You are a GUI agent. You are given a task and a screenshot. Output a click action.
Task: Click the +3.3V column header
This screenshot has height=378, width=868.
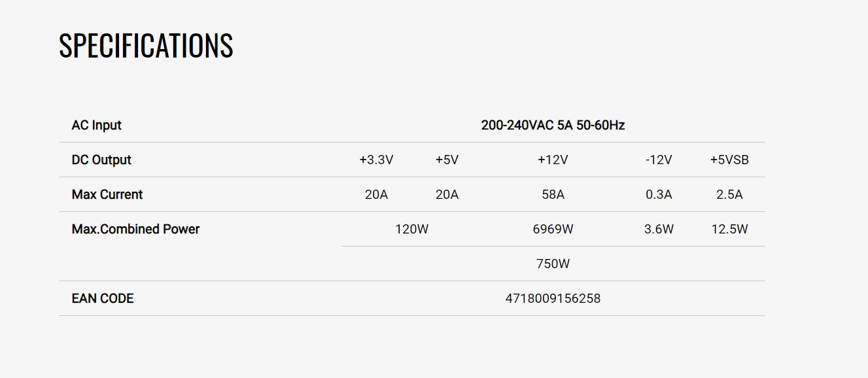click(376, 160)
